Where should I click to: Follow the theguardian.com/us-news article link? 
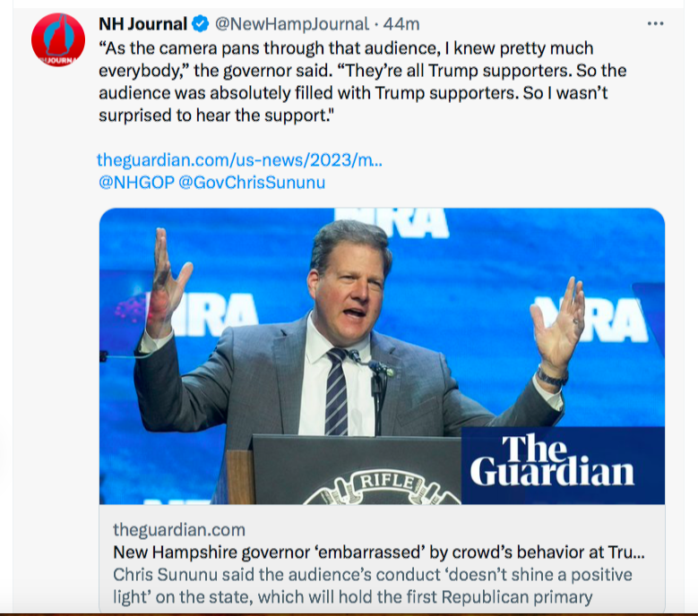(x=239, y=160)
